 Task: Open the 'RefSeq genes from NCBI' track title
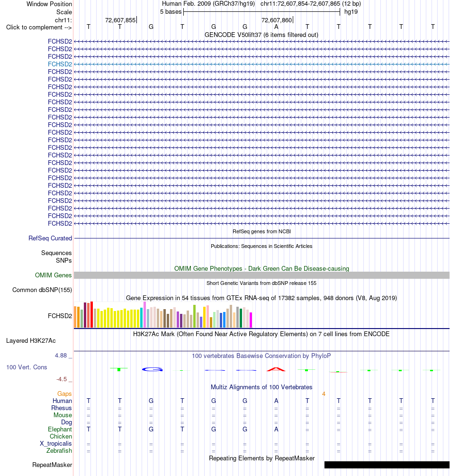[x=261, y=231]
